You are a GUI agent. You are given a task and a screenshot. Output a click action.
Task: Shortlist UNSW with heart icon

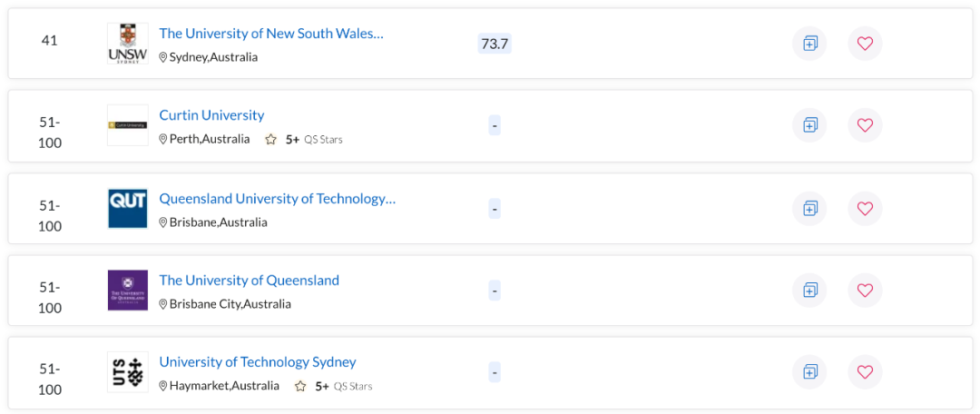[865, 43]
